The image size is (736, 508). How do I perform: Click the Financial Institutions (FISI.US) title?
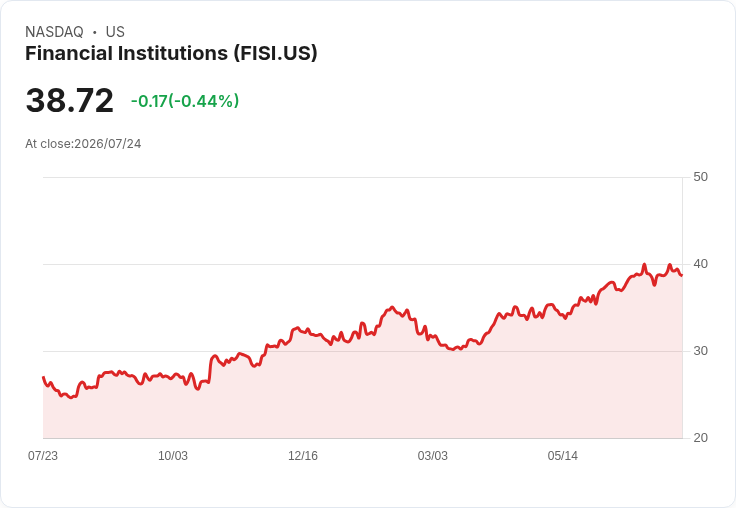click(171, 53)
